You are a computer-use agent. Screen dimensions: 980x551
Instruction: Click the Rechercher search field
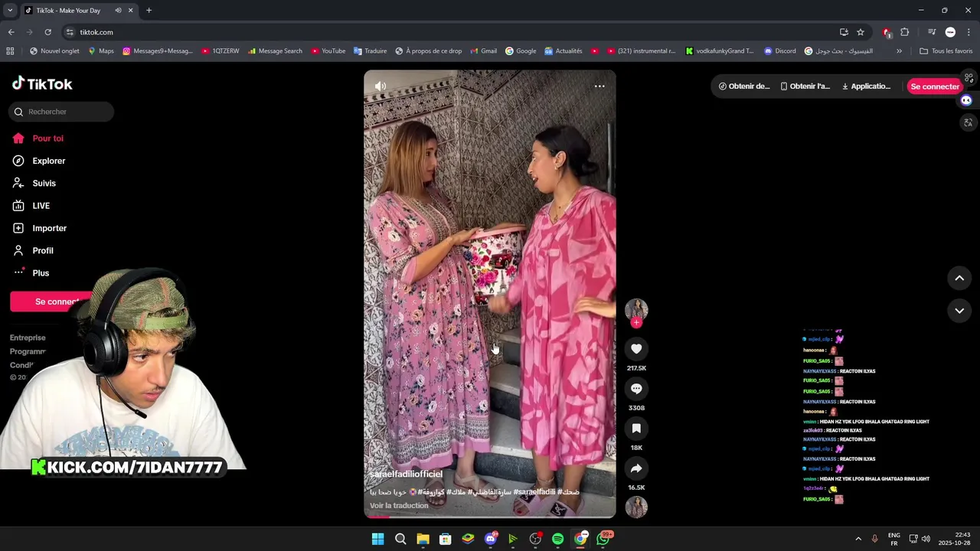61,112
